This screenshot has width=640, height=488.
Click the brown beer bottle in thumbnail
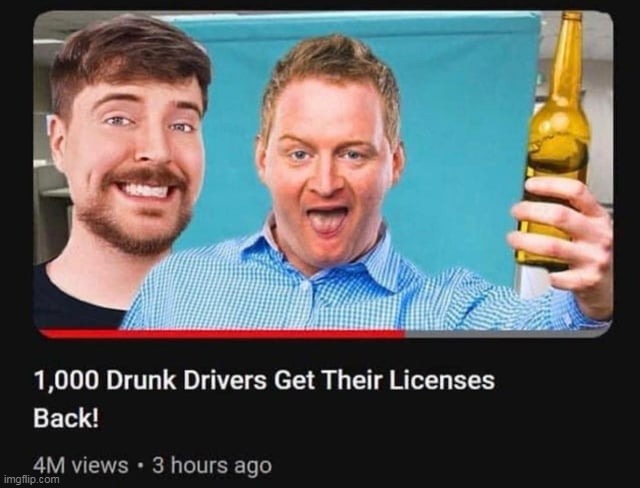click(554, 139)
